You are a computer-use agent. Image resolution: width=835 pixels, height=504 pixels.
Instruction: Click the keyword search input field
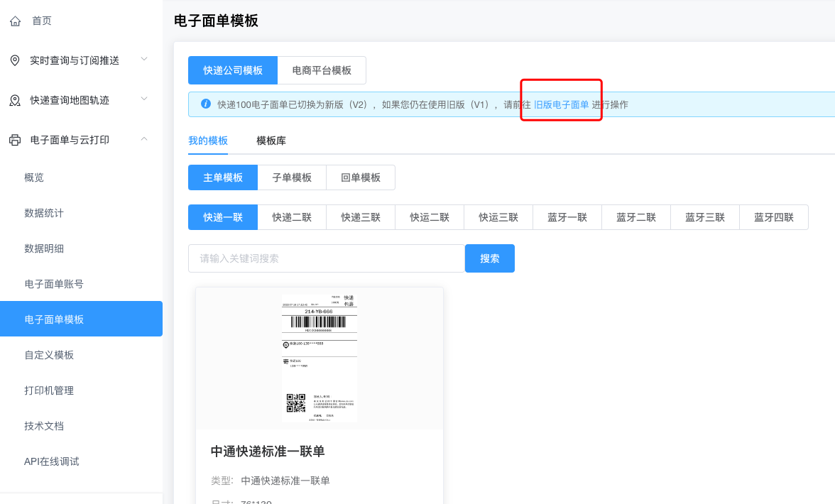click(327, 258)
